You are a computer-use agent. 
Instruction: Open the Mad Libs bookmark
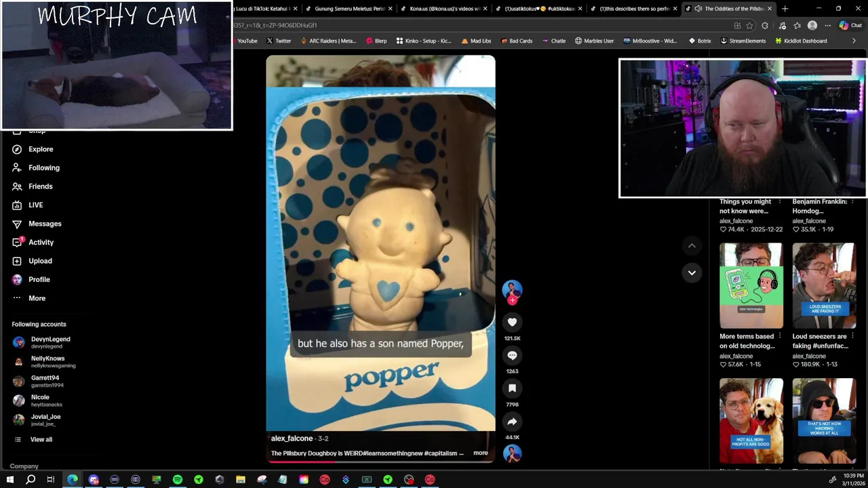click(475, 41)
